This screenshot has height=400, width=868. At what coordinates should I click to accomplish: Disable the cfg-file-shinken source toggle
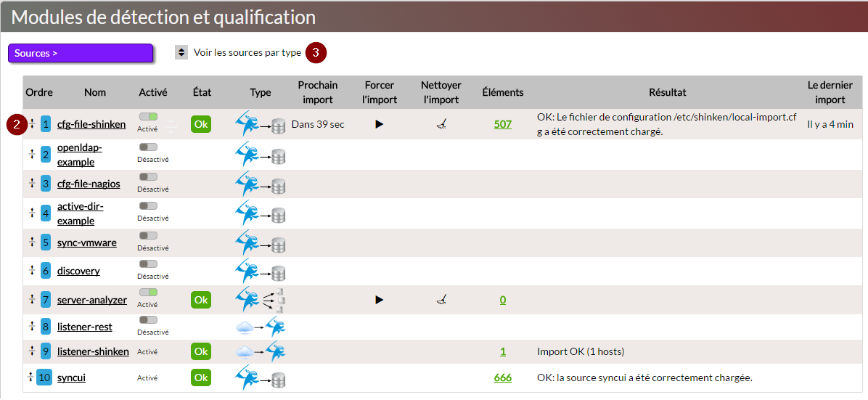click(148, 116)
